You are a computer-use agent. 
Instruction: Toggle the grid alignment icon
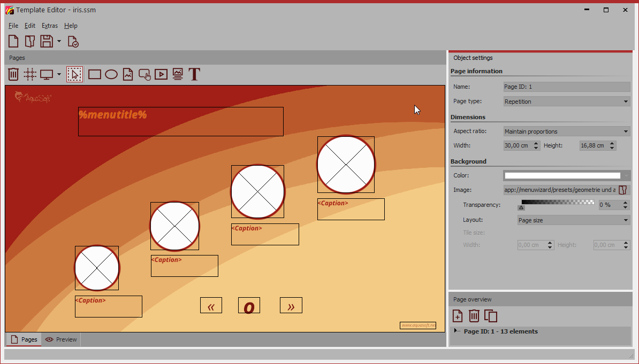30,74
